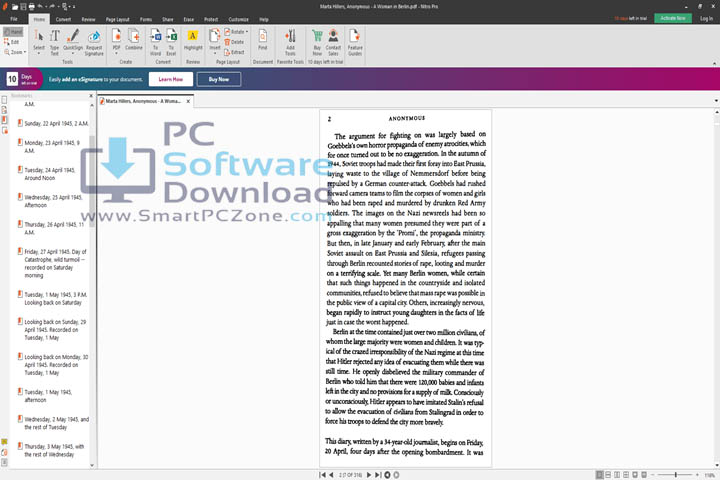Open bookmark Tuesday, 1 May 1945, 3 P.M.
The width and height of the screenshot is (720, 480).
(x=52, y=298)
